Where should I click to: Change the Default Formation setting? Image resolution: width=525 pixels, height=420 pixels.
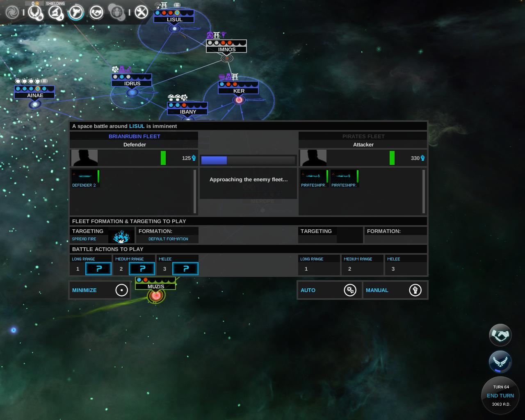tap(168, 239)
